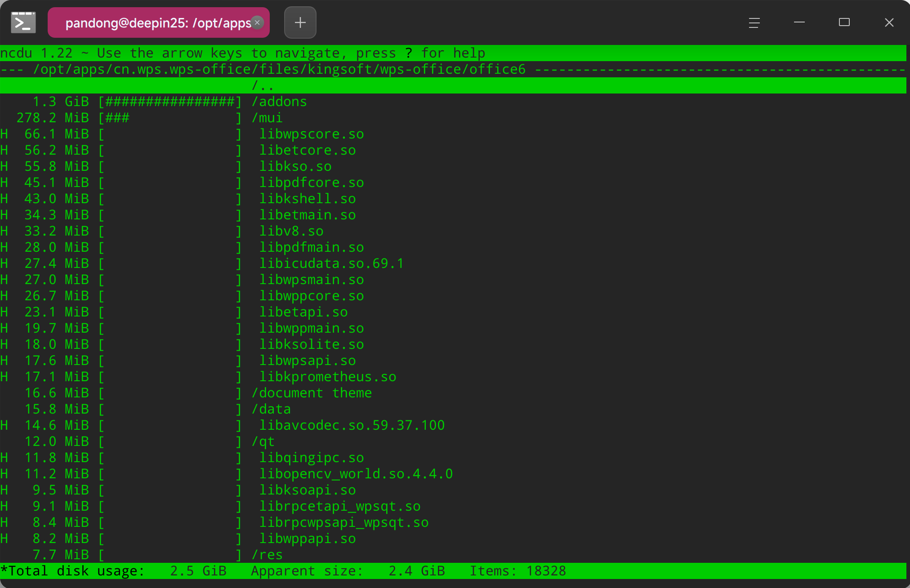The height and width of the screenshot is (588, 910).
Task: Open the terminal hamburger menu
Action: 754,22
